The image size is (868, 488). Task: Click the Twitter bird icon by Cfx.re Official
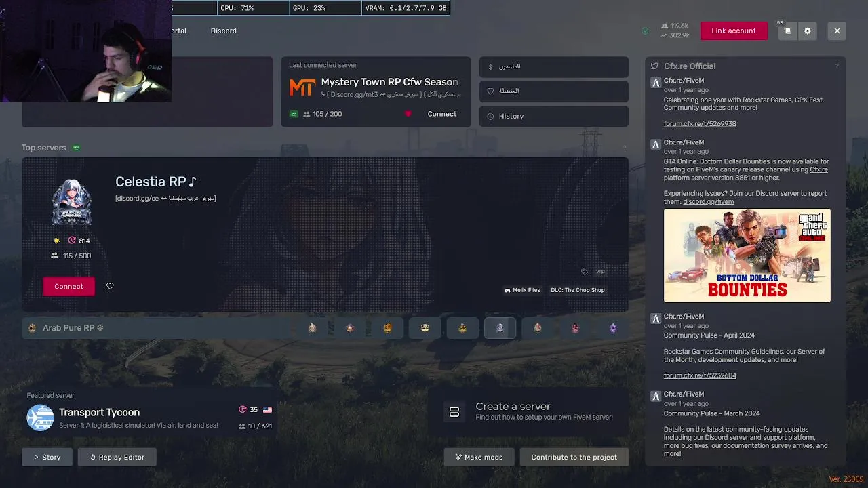tap(654, 66)
